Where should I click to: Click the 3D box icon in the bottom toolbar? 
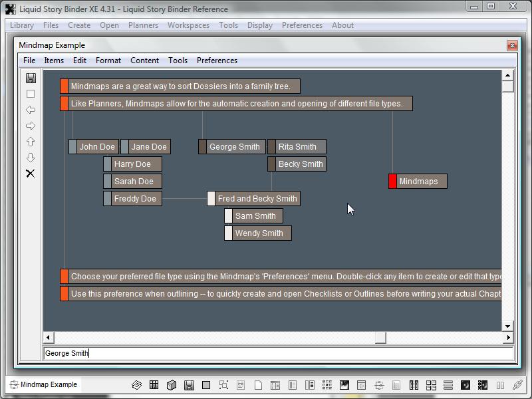[171, 384]
